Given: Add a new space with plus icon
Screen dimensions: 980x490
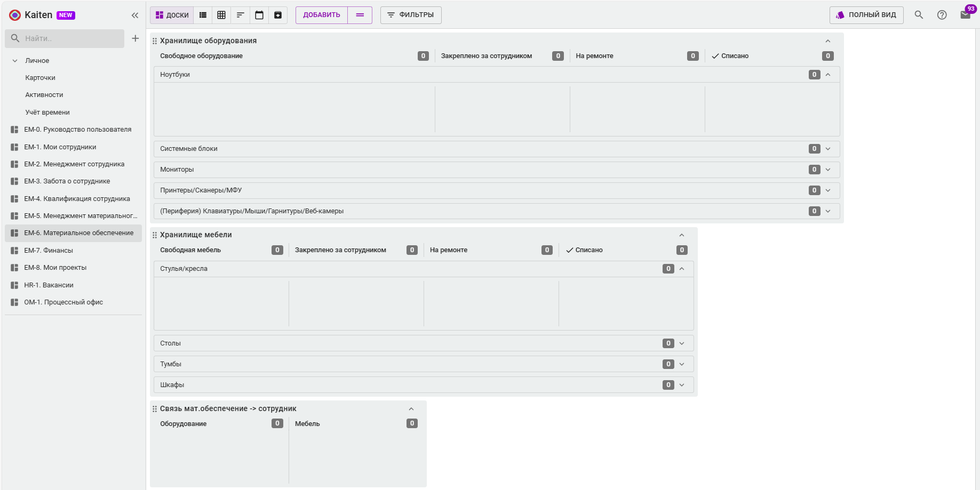Looking at the screenshot, I should (x=136, y=38).
